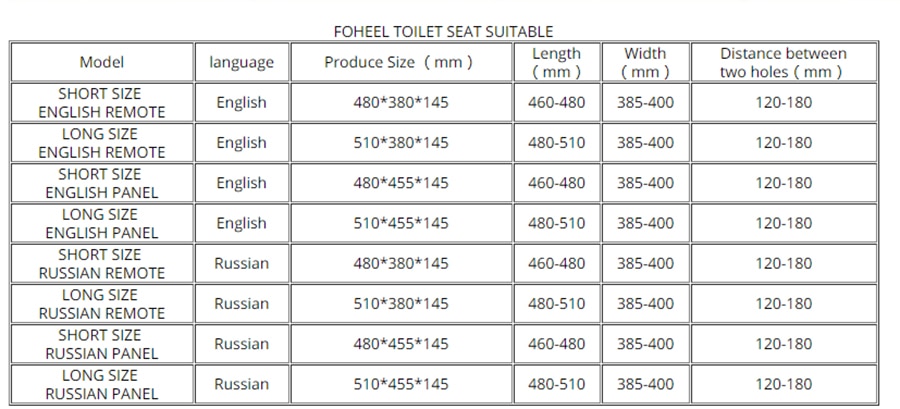Click the SHORT SIZE ENGLISH PANEL cell
900x409 pixels.
[x=102, y=182]
